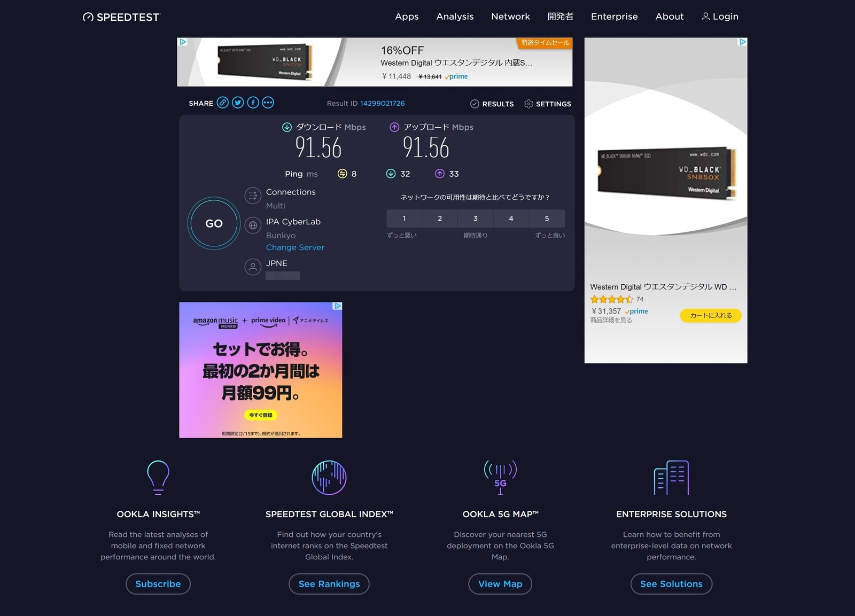The height and width of the screenshot is (616, 855).
Task: Open the Network menu
Action: (x=510, y=17)
